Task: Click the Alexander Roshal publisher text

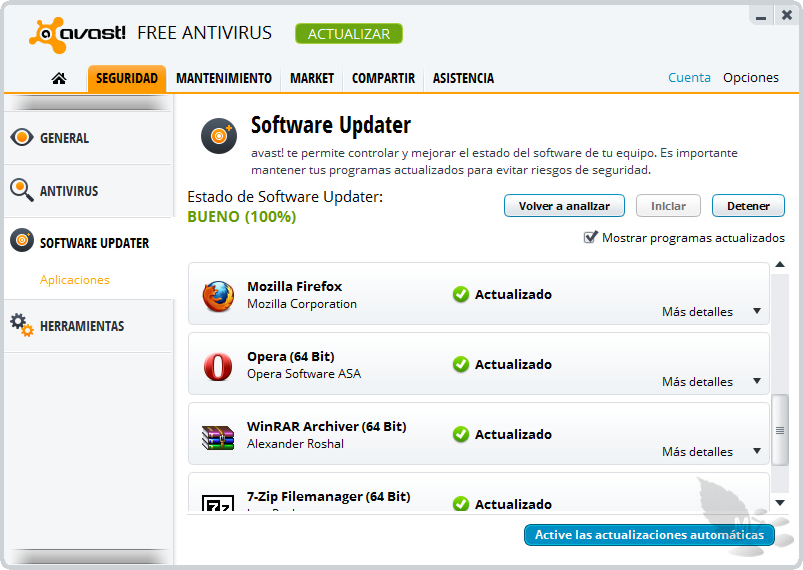Action: (x=295, y=444)
